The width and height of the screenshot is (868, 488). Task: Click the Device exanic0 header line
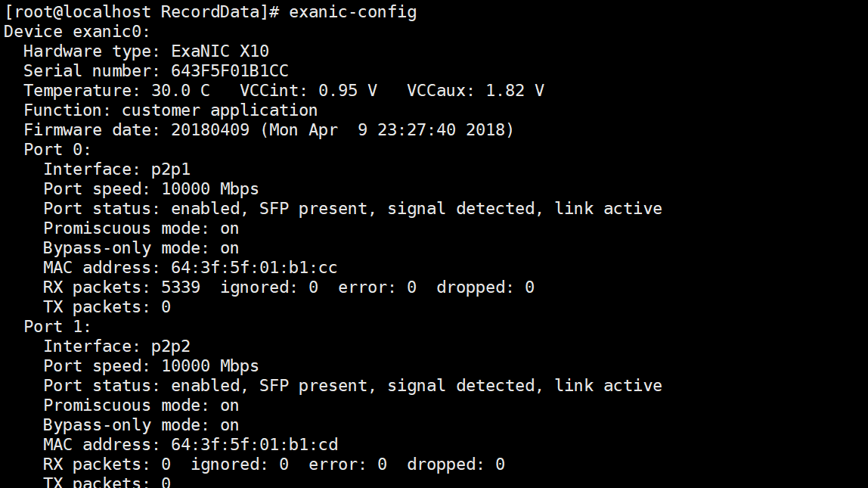[77, 32]
